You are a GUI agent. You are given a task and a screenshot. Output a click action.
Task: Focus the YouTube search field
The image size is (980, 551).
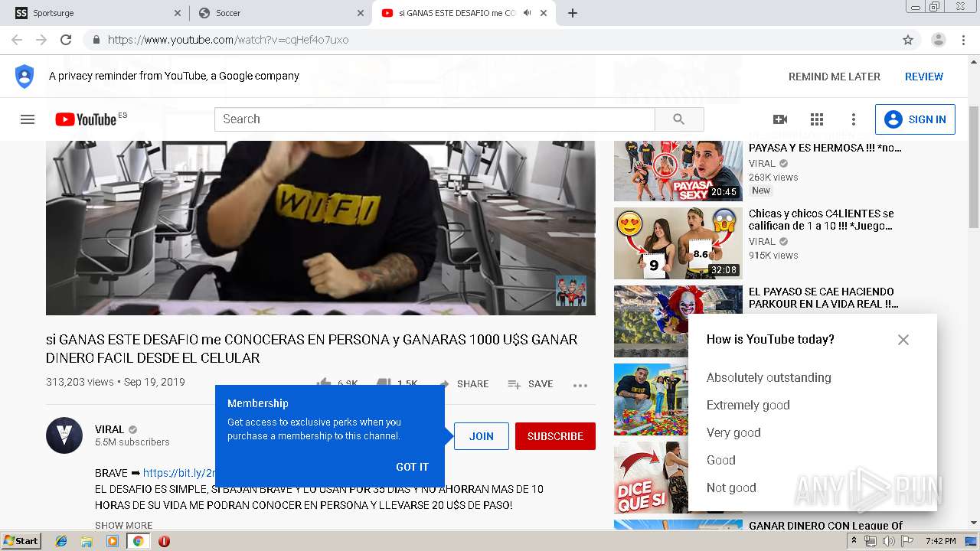435,119
